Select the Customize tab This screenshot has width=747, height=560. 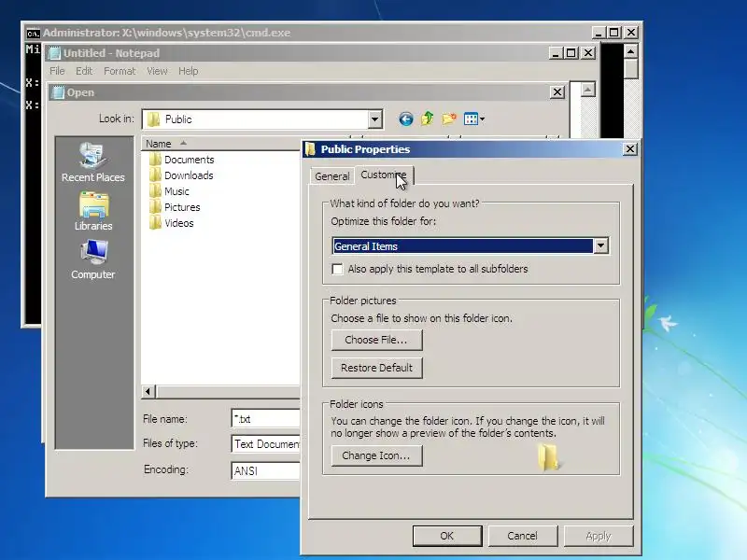[384, 175]
